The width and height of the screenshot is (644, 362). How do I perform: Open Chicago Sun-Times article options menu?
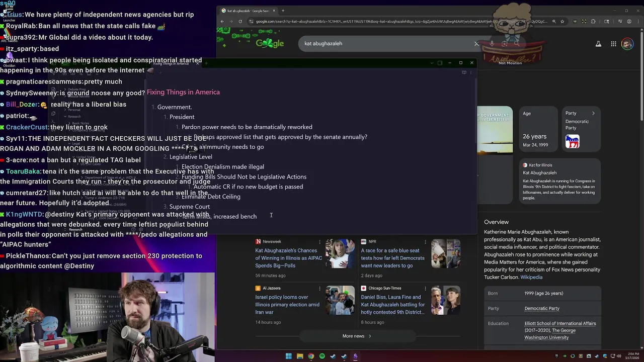[426, 289]
